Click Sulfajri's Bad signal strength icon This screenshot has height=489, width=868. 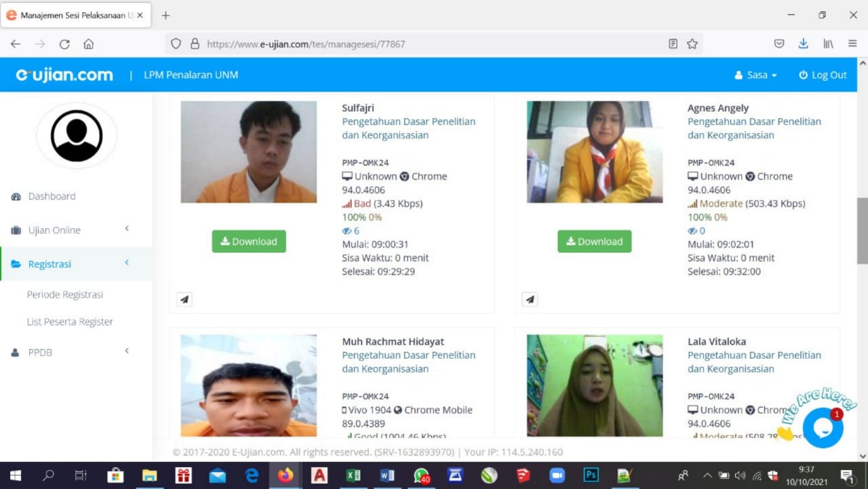tap(347, 203)
